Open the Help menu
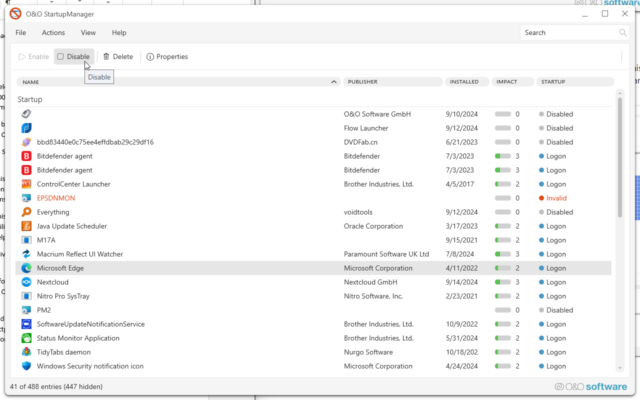Image resolution: width=640 pixels, height=400 pixels. [119, 33]
